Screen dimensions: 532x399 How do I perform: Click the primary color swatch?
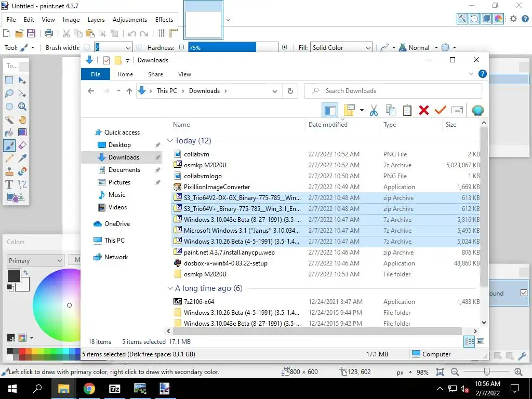(14, 276)
